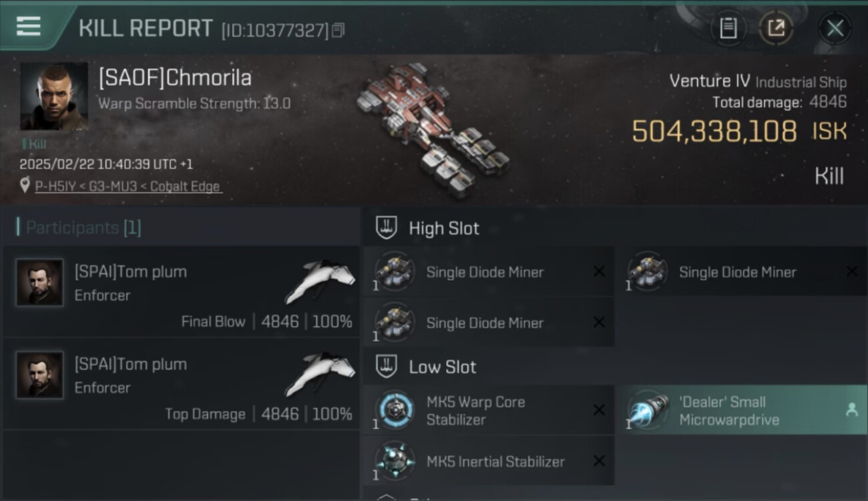Select the third Single Diode Miner module

click(x=489, y=323)
